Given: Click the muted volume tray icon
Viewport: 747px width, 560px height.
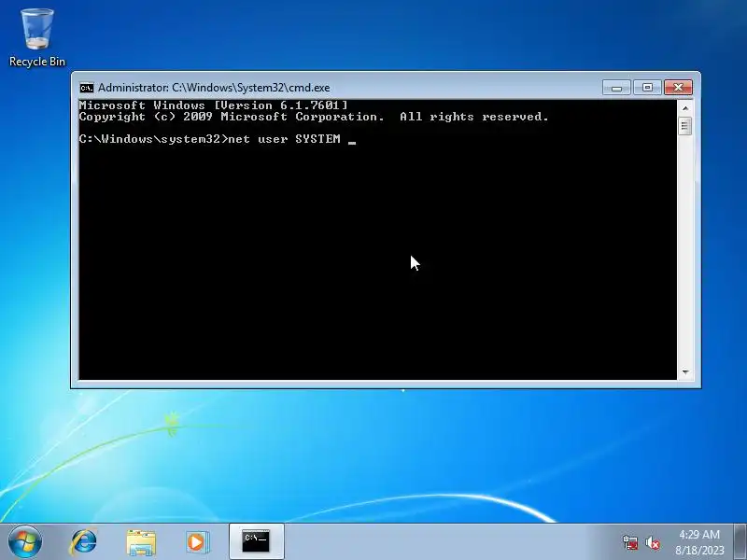Looking at the screenshot, I should [652, 542].
